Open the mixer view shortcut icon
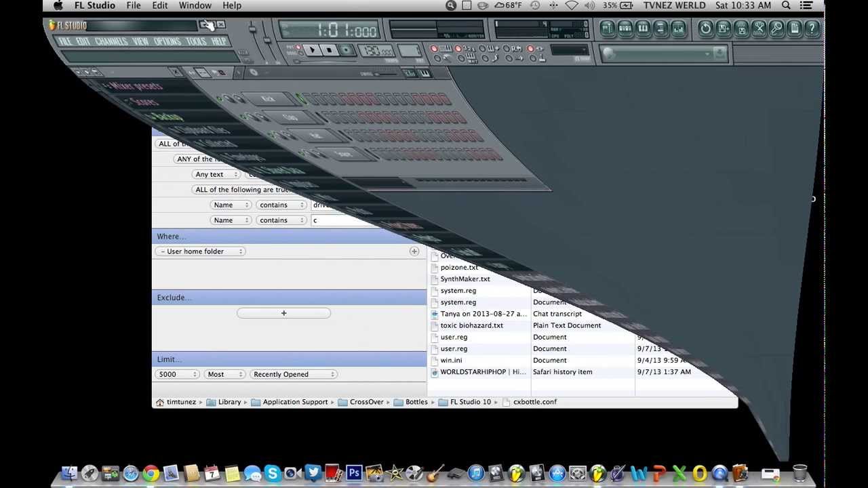Screen dimensions: 868x488 (x=677, y=28)
